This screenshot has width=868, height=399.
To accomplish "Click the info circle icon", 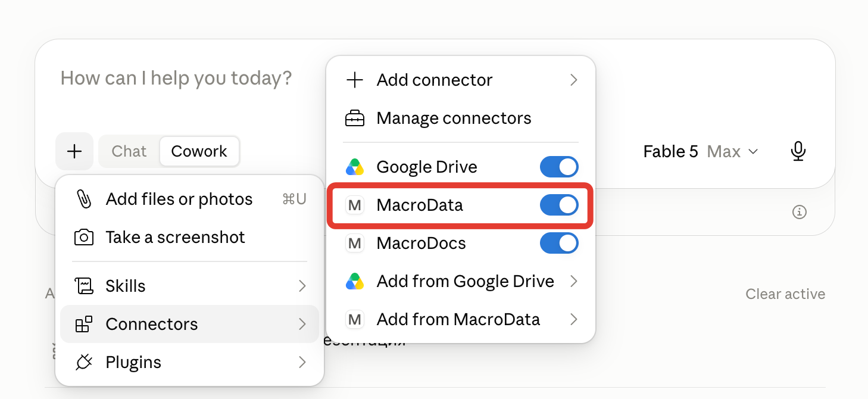I will [x=800, y=212].
